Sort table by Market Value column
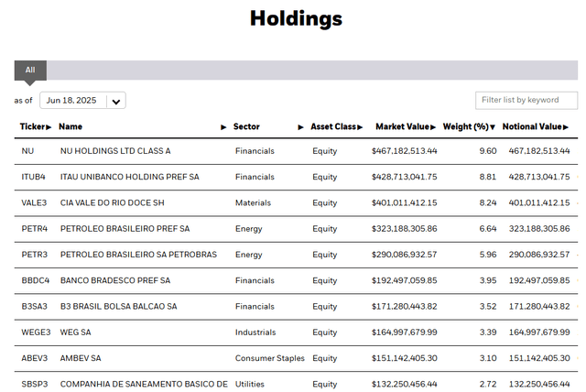 [406, 126]
